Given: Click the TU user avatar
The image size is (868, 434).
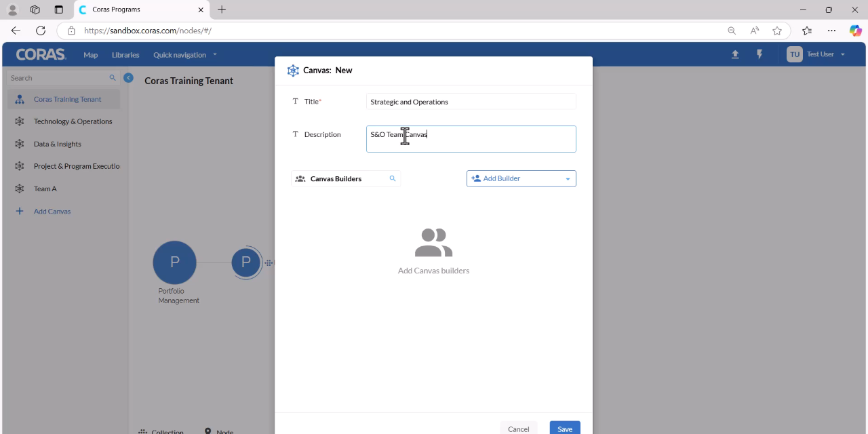Looking at the screenshot, I should 795,54.
